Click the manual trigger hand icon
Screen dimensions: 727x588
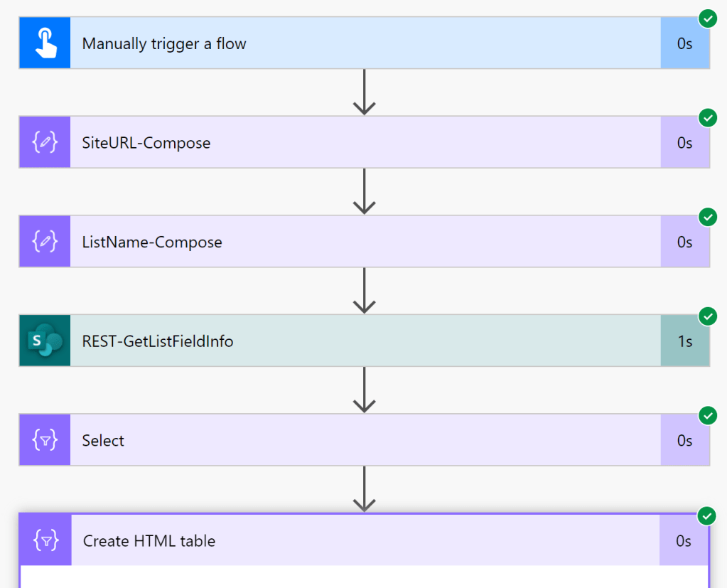pos(45,43)
